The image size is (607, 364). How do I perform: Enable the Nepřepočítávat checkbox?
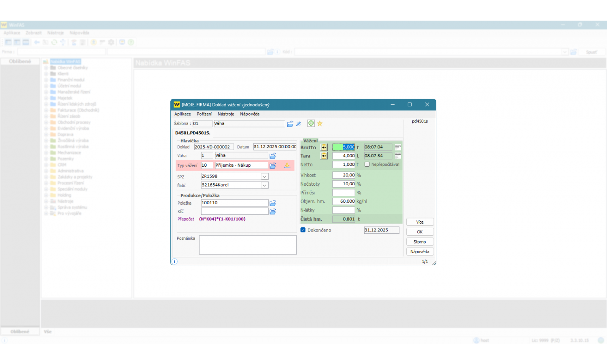[367, 164]
